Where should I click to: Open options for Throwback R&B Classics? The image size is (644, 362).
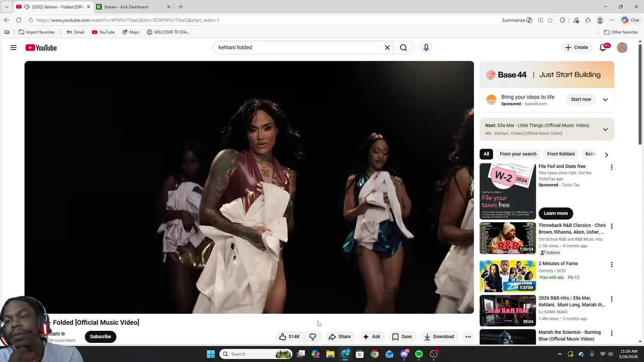(x=612, y=227)
